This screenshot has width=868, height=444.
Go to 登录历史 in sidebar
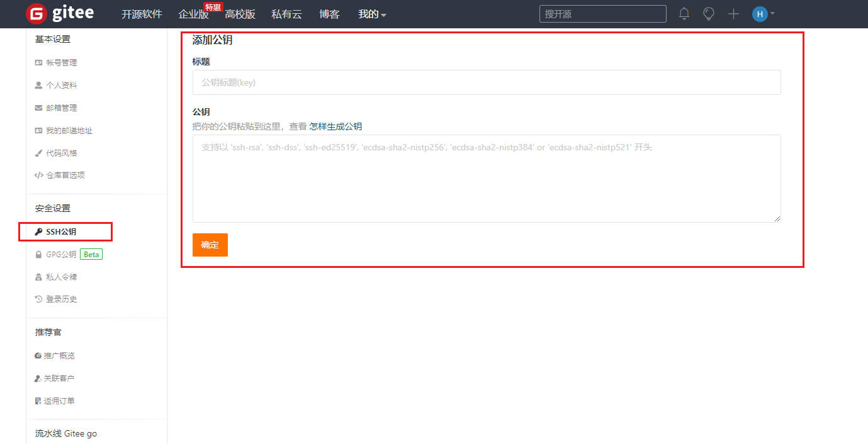61,299
